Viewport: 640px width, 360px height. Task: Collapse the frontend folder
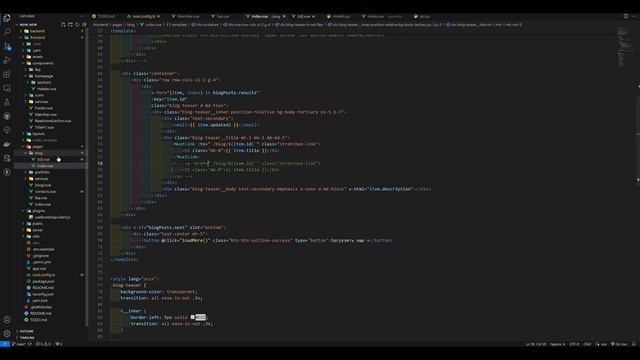click(38, 37)
